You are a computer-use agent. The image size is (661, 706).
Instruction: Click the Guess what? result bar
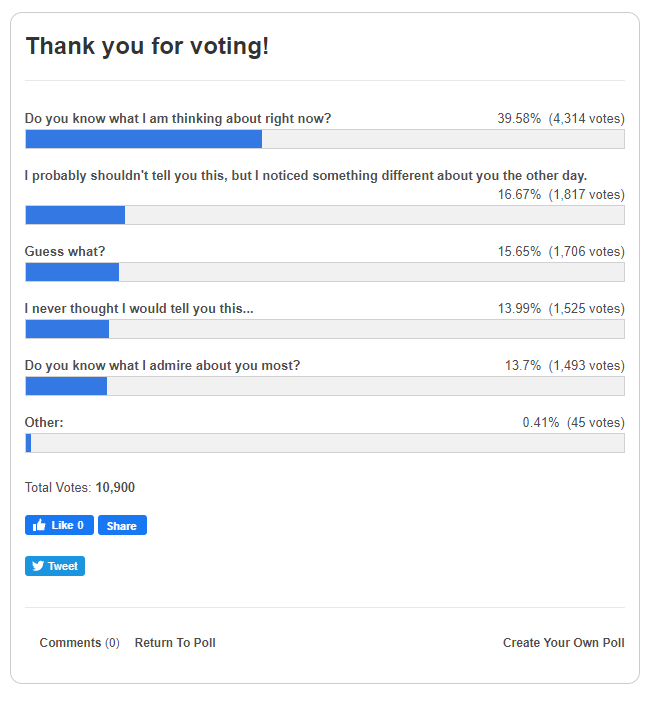click(325, 272)
